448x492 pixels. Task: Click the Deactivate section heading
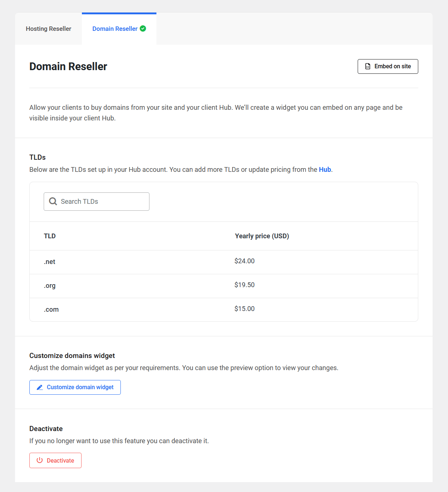(46, 429)
